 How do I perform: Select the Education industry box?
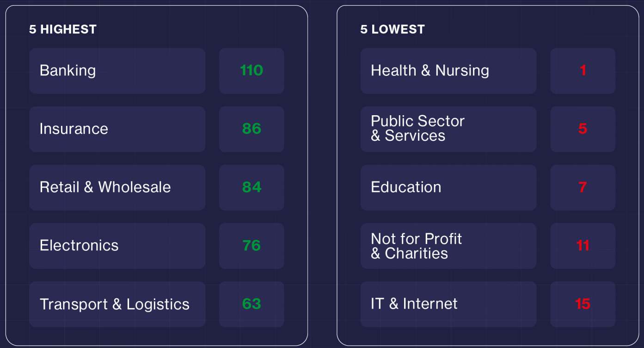448,187
